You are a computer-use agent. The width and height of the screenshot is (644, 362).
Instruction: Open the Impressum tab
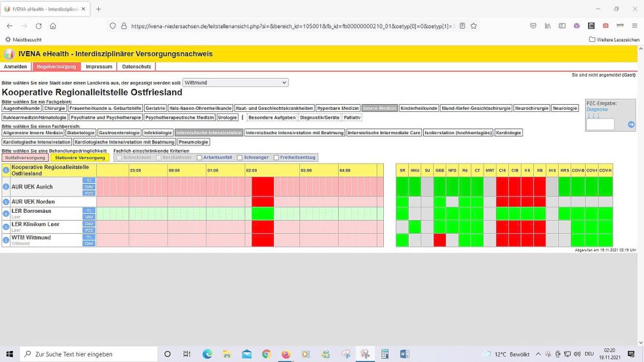point(99,67)
